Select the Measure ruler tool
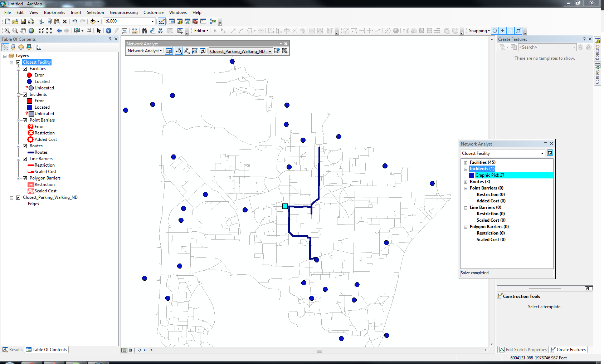The width and height of the screenshot is (604, 364). (135, 31)
